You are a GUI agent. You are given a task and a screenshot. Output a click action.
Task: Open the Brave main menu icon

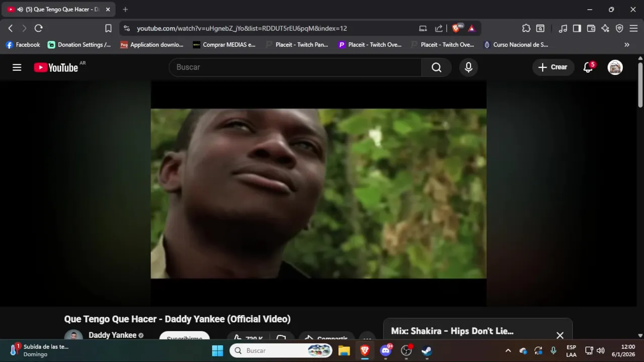coord(633,28)
